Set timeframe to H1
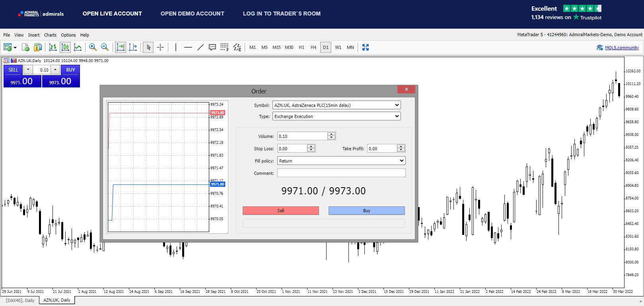Viewport: 644px width, 306px height. click(x=302, y=47)
